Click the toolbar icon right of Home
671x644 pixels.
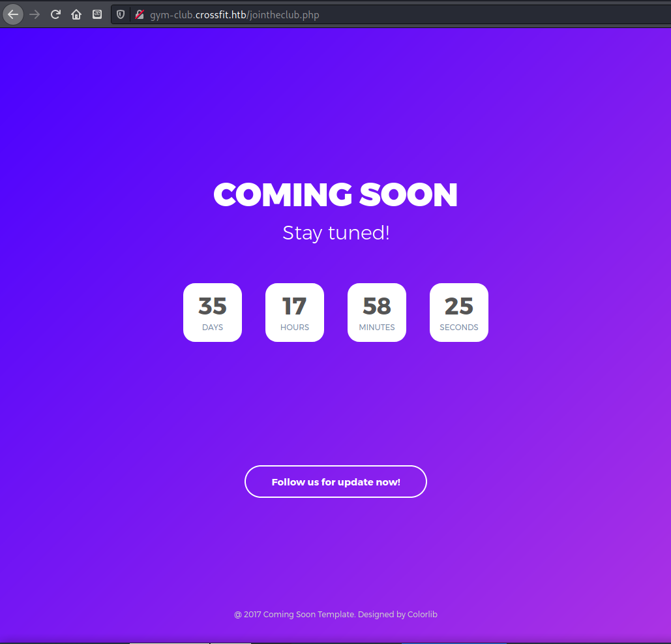click(x=97, y=14)
